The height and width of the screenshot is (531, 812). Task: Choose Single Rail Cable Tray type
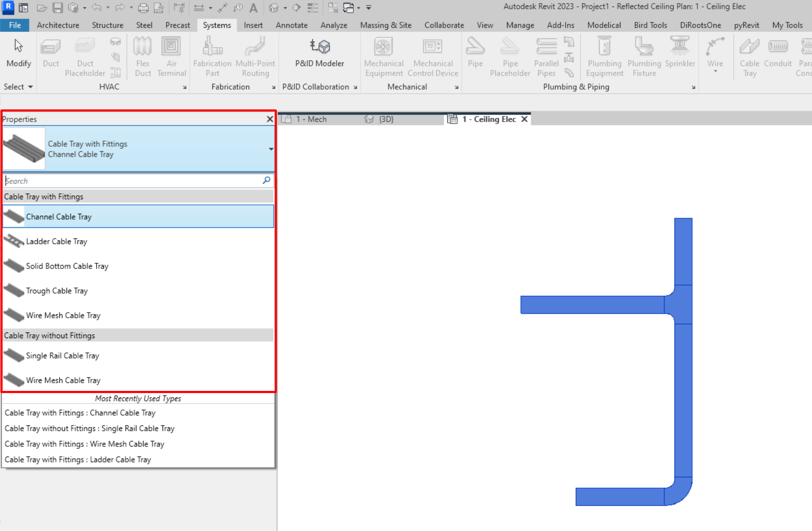(138, 355)
